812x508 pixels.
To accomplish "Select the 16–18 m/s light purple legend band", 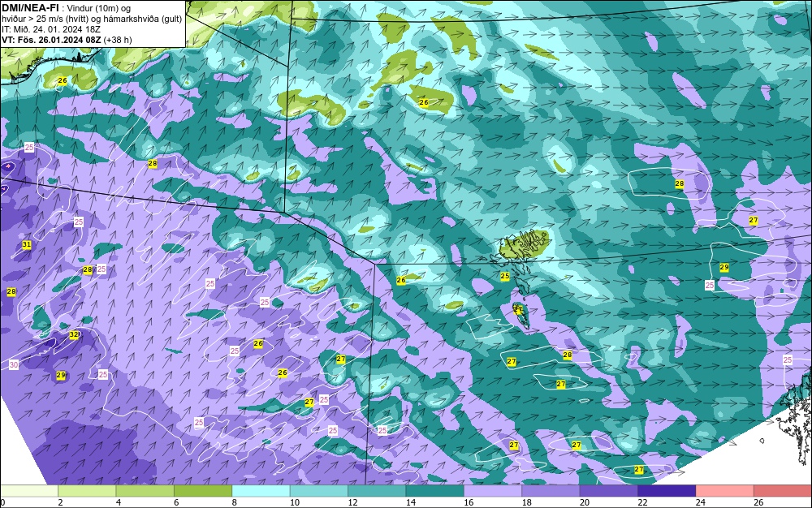I will tap(493, 491).
